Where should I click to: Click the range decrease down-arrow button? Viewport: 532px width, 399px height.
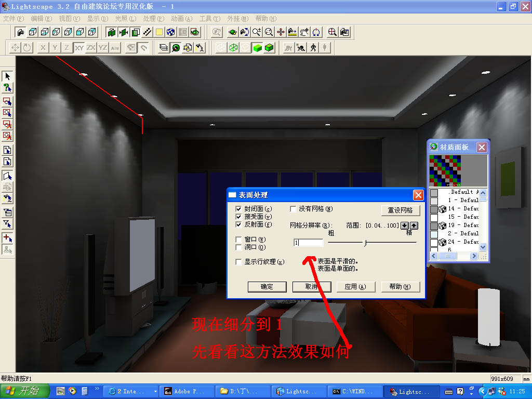click(x=404, y=225)
